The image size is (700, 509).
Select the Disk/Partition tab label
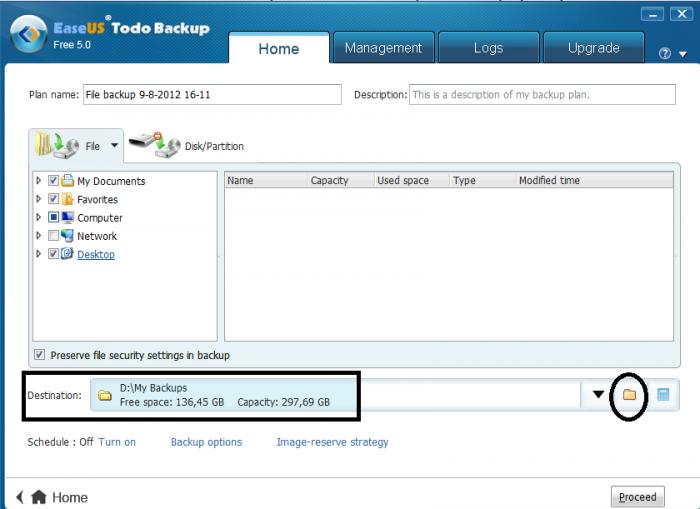tap(214, 146)
